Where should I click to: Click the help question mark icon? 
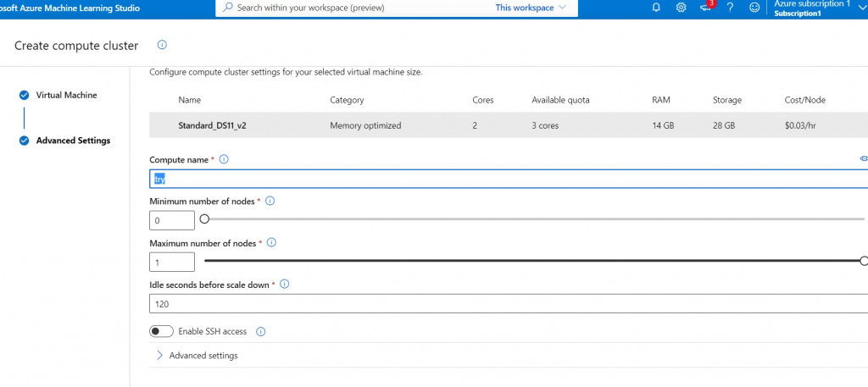pyautogui.click(x=730, y=8)
